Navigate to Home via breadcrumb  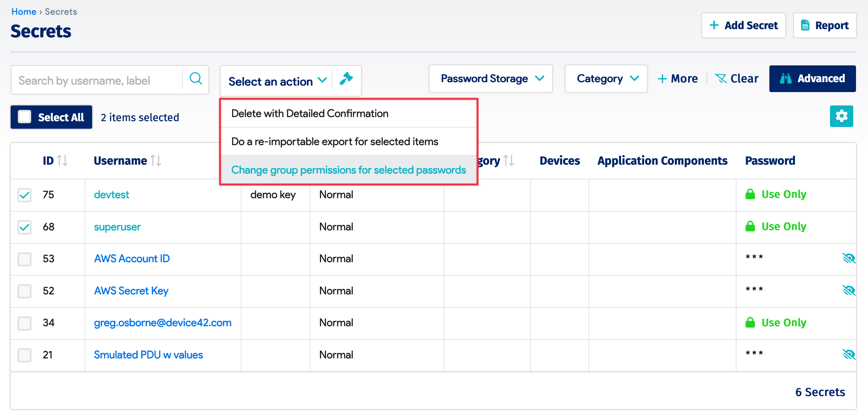click(24, 11)
